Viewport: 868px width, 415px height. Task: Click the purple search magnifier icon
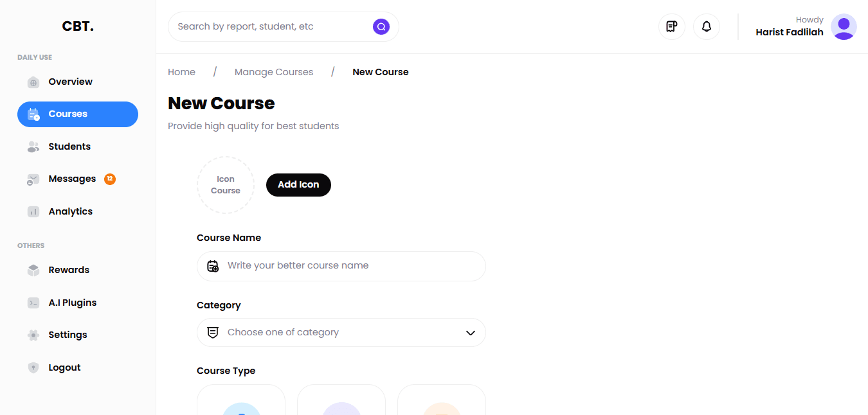[381, 26]
